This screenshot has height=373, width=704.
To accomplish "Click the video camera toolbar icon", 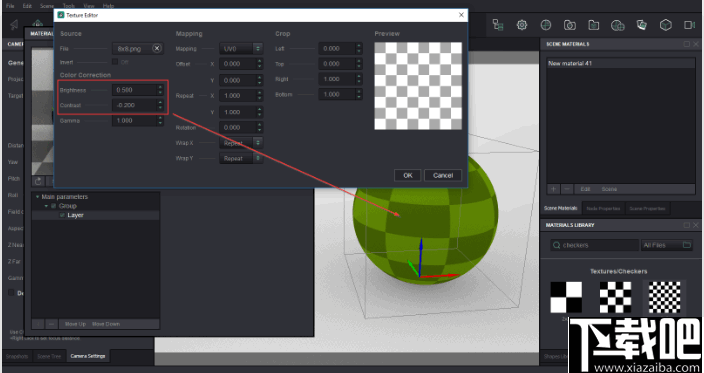I will (690, 25).
